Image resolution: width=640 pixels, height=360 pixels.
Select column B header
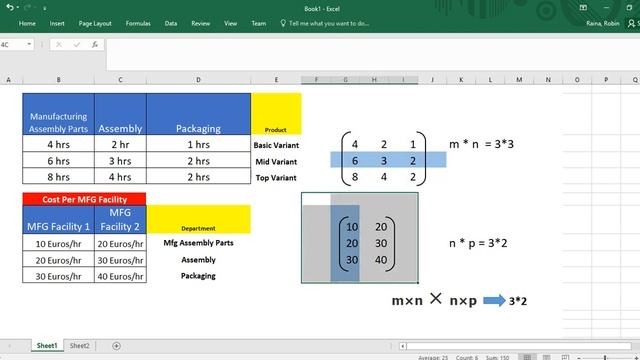tap(58, 80)
